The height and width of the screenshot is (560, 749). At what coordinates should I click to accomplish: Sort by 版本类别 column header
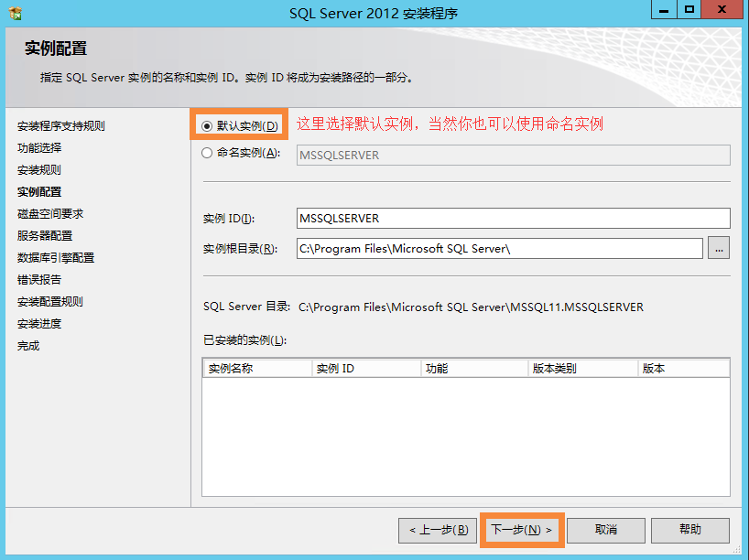tap(583, 369)
